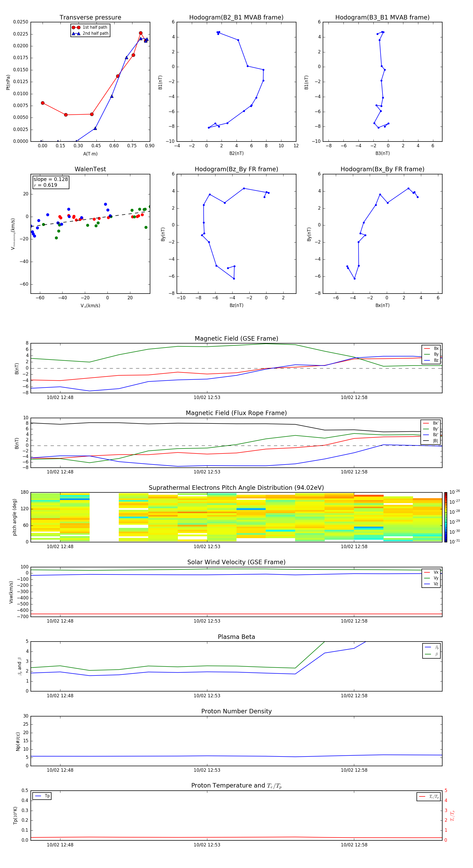This screenshot has height=868, width=473.
Task: Select the Bz' legend entry in Flux Rope plot
Action: coord(431,435)
